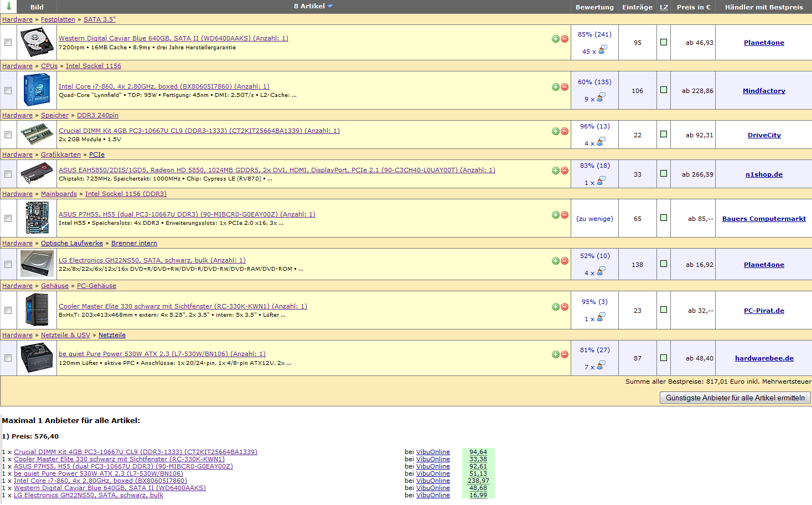Go to the Netzteile & USV category
The image size is (812, 505).
point(65,335)
